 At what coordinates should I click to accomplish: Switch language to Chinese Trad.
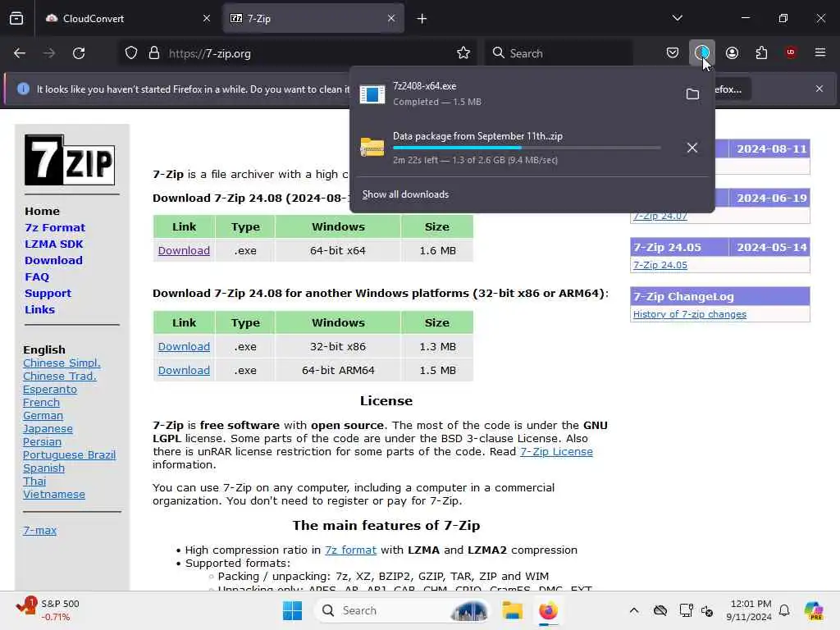[x=59, y=376]
